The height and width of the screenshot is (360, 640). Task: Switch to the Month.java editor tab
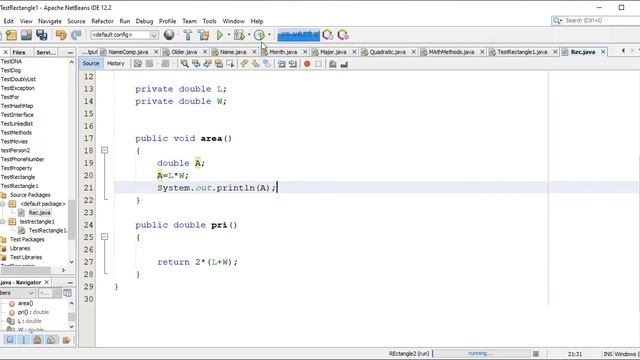pos(282,52)
